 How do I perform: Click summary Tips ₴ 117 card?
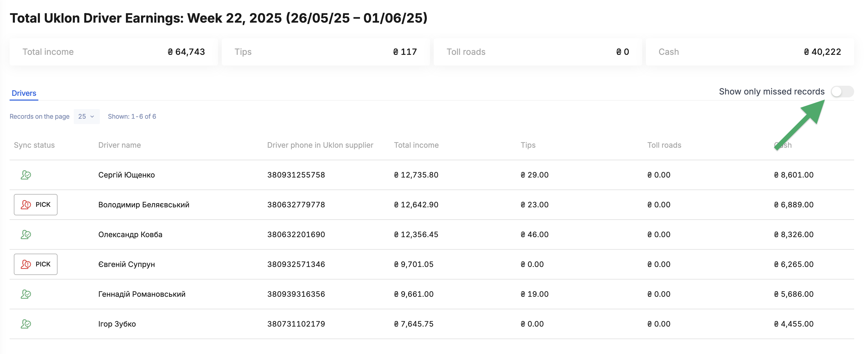tap(325, 52)
